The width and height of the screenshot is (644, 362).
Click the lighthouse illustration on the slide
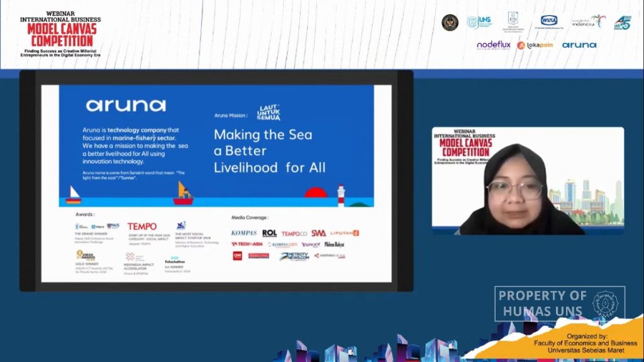click(x=341, y=195)
